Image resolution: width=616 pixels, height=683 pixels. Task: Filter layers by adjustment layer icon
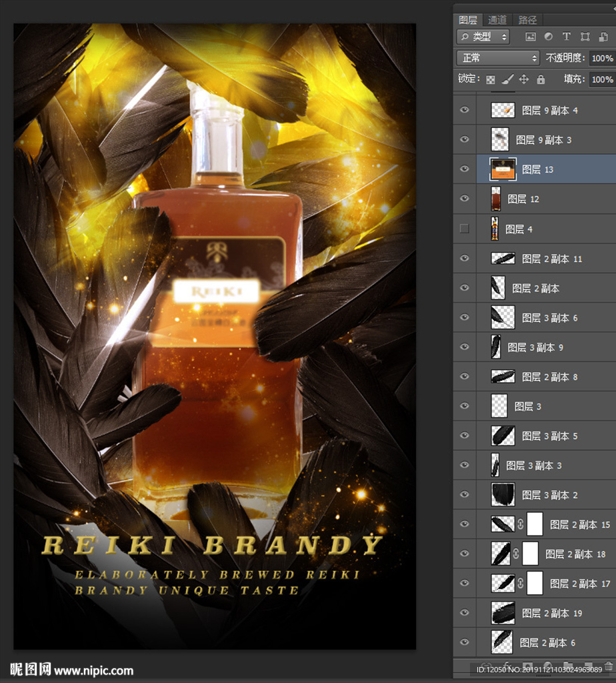(548, 37)
